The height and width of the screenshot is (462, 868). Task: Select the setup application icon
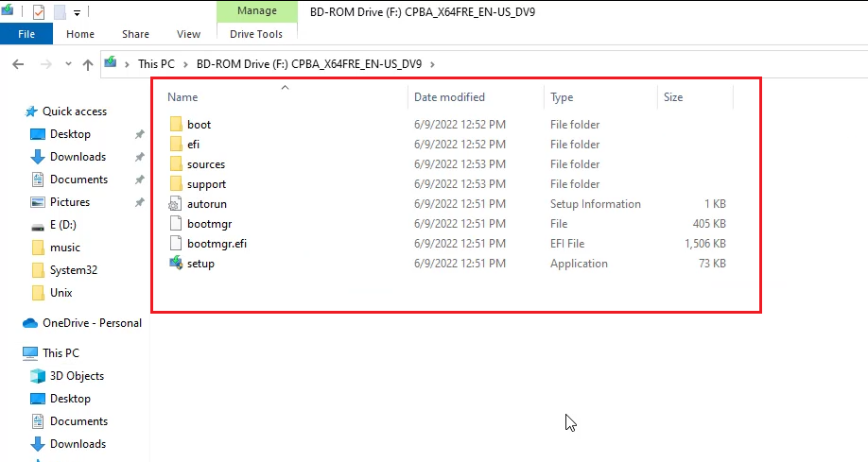pos(176,263)
